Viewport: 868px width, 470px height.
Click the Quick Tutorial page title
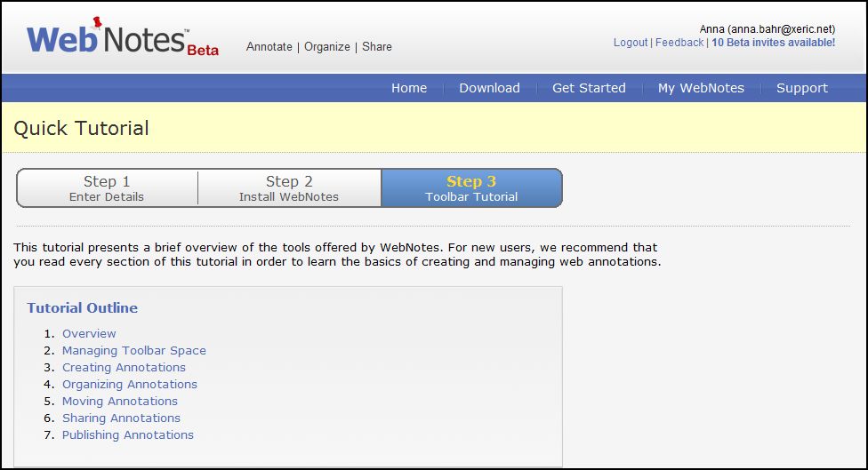click(x=82, y=128)
